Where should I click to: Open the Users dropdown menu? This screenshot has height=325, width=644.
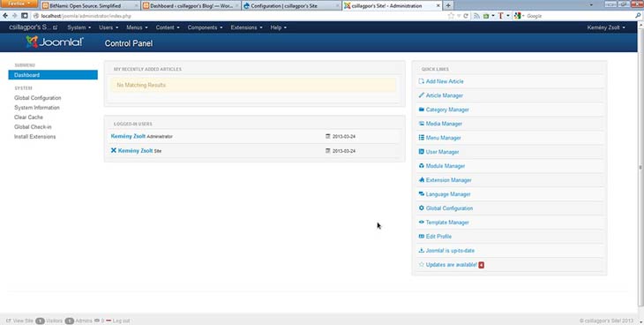click(x=109, y=27)
